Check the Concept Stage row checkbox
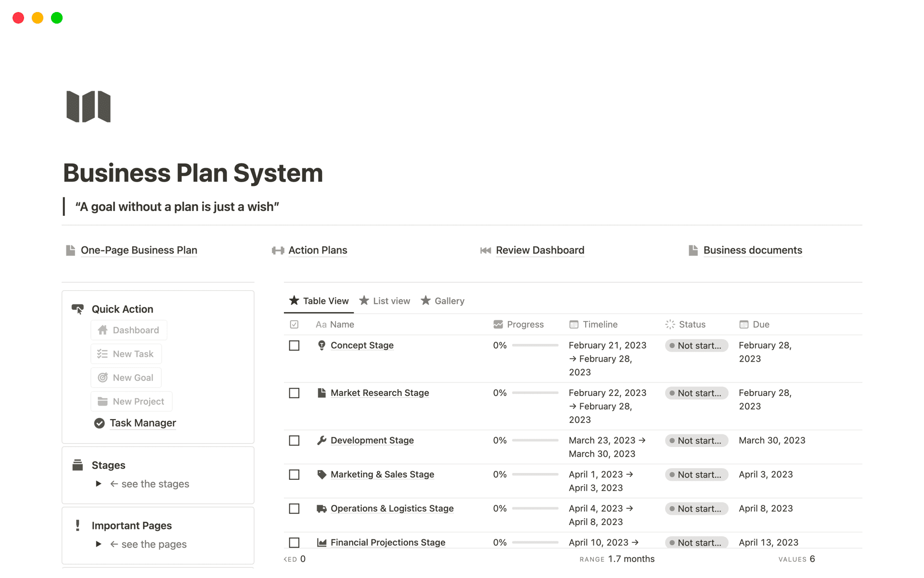Screen dimensions: 924x578 coord(294,345)
